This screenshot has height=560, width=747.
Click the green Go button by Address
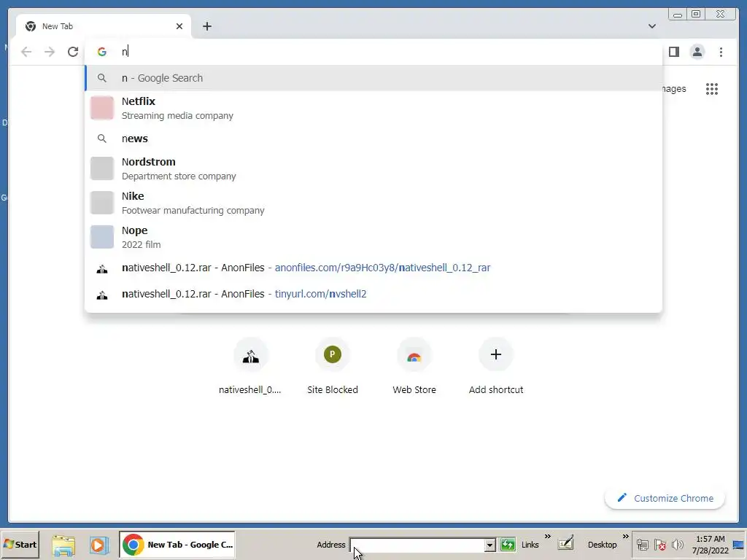508,545
